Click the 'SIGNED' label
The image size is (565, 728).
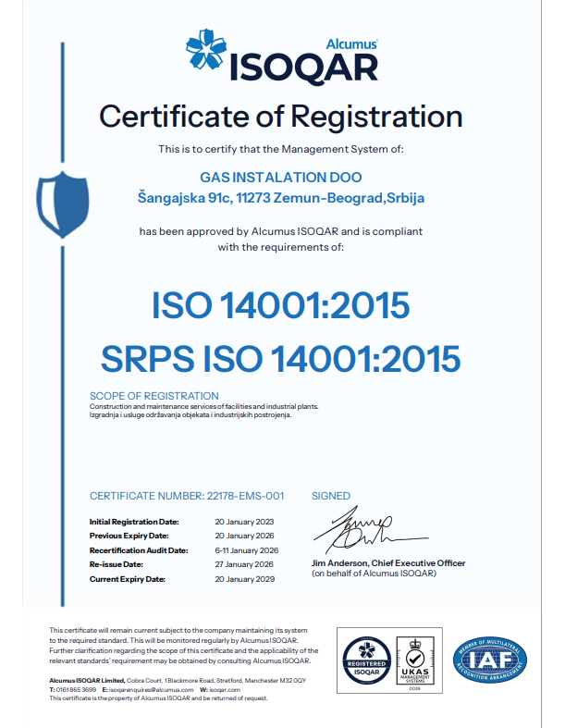click(331, 496)
